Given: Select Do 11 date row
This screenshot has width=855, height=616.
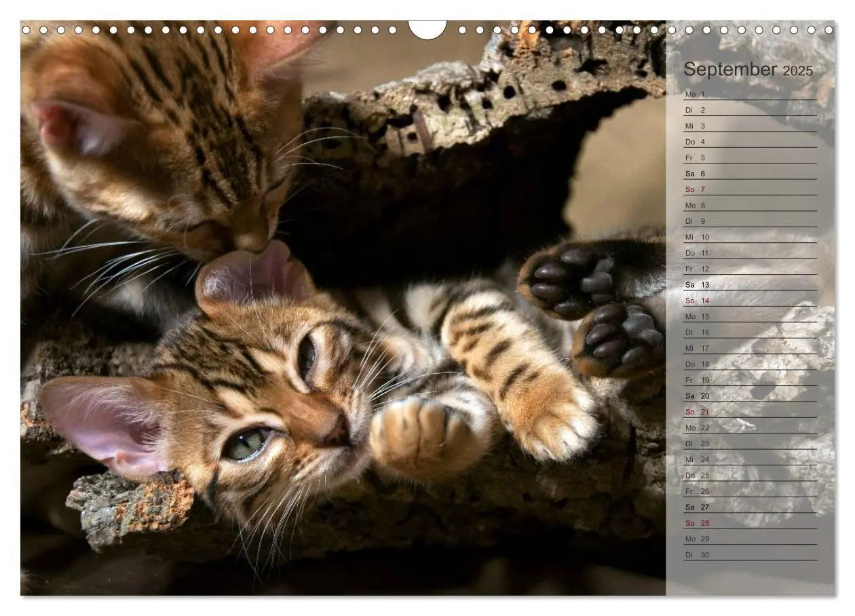Looking at the screenshot, I should (750, 252).
